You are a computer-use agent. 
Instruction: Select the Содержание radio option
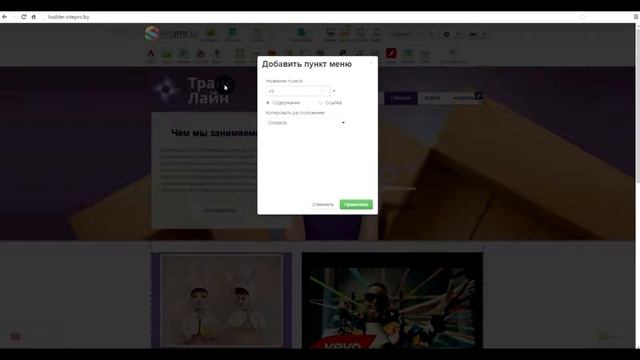pyautogui.click(x=283, y=103)
